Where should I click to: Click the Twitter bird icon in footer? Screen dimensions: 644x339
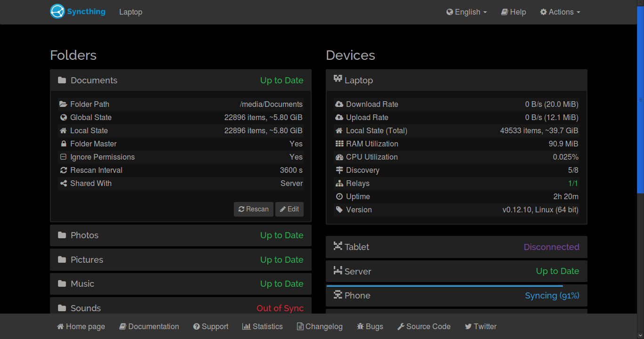[x=468, y=327]
